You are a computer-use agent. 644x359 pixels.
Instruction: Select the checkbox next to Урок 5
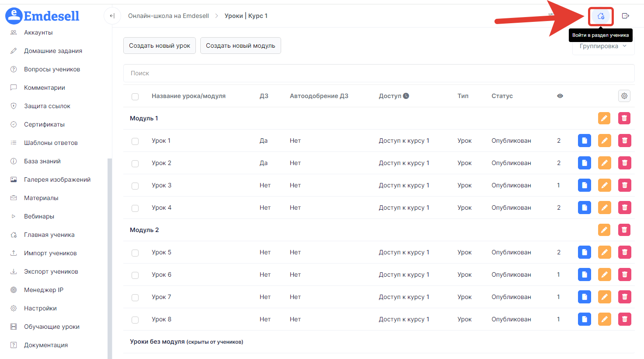pyautogui.click(x=135, y=253)
